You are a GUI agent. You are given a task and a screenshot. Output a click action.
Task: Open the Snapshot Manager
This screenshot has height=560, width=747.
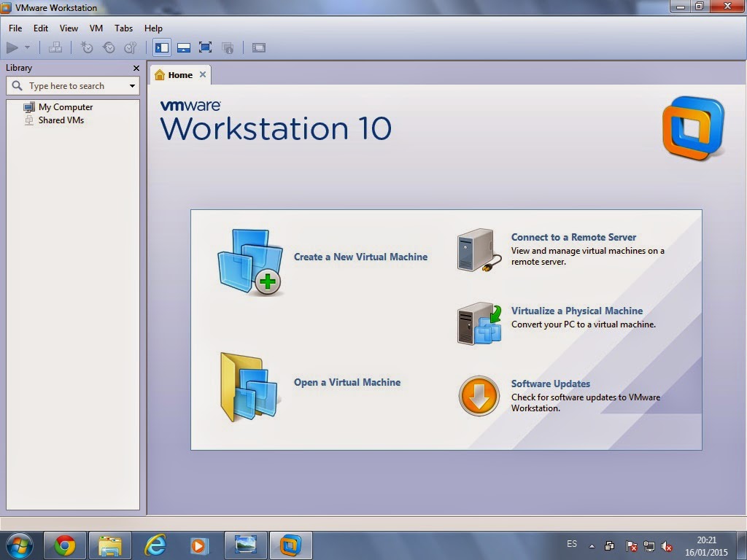pos(131,47)
